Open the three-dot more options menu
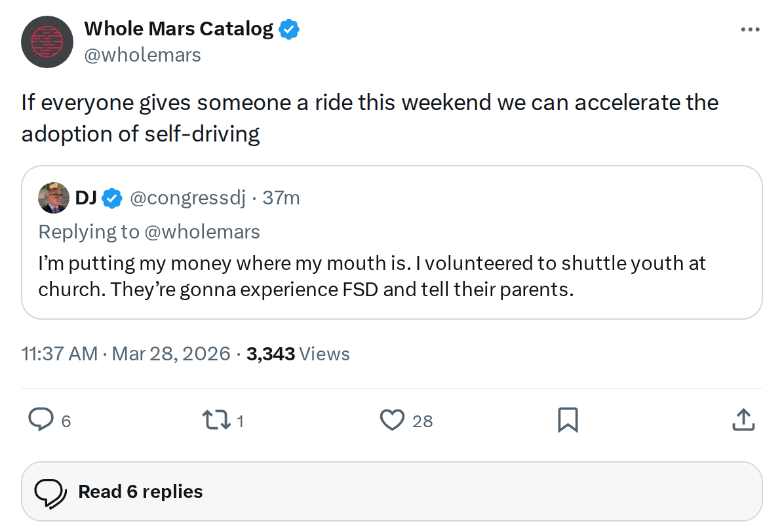 749,29
